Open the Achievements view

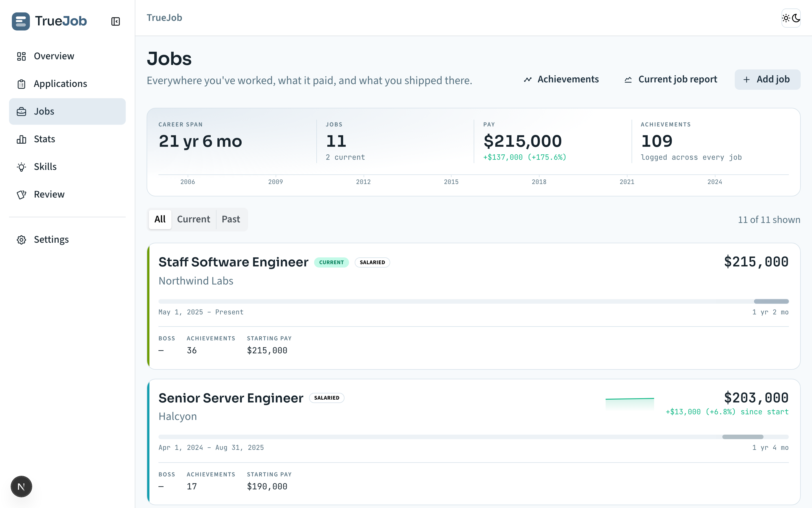pos(561,80)
